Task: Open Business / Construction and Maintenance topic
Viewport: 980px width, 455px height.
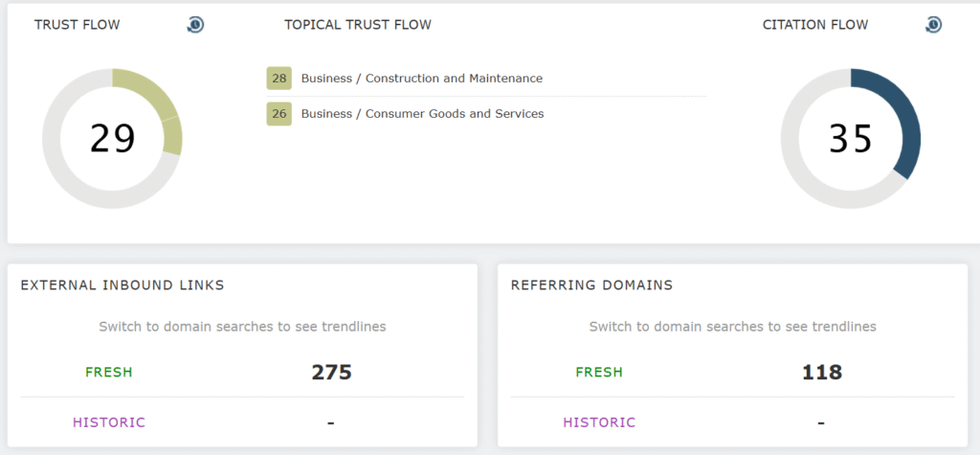Action: click(421, 79)
